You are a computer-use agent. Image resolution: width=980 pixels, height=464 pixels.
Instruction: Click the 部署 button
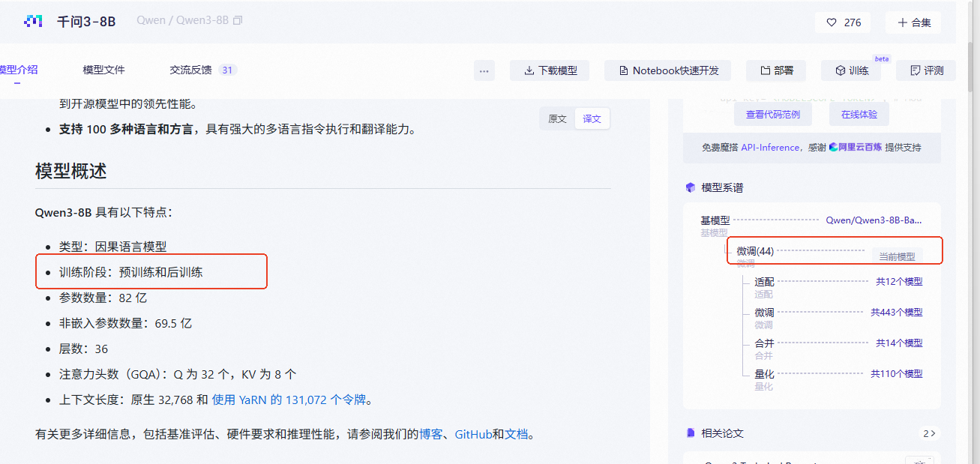[777, 70]
